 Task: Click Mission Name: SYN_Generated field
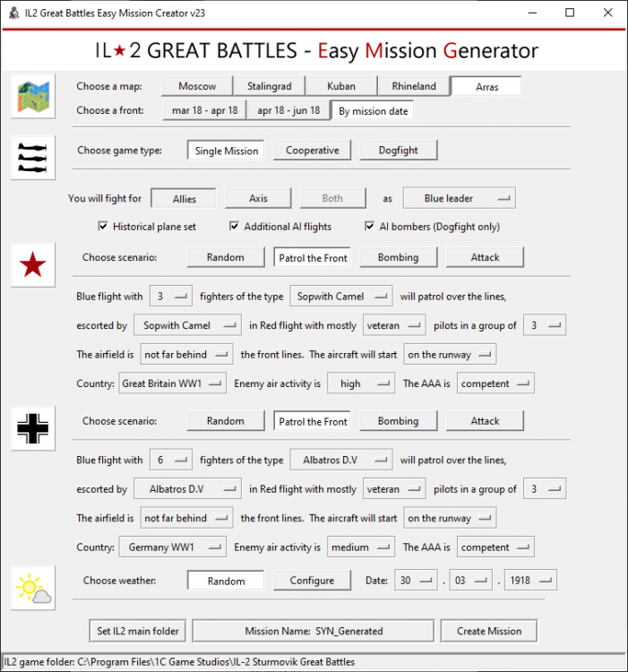pos(314,631)
